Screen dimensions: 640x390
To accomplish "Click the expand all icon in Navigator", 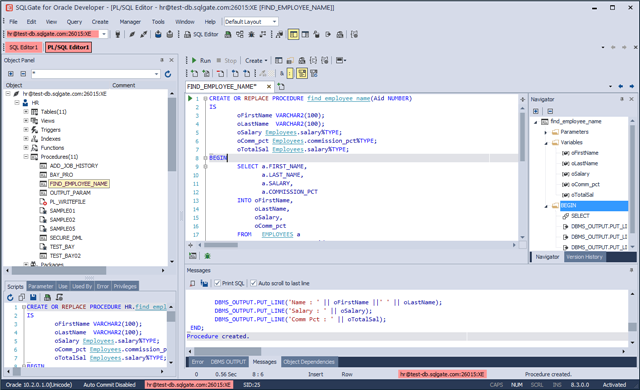I will (x=536, y=111).
